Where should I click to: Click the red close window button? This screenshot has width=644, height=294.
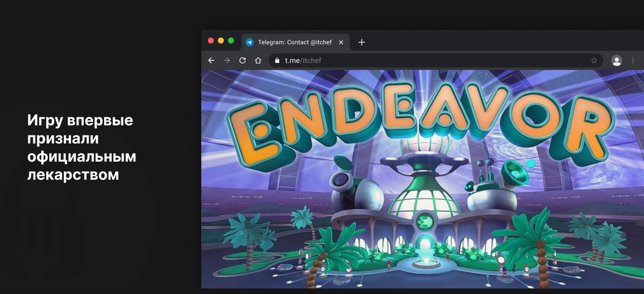pos(211,41)
